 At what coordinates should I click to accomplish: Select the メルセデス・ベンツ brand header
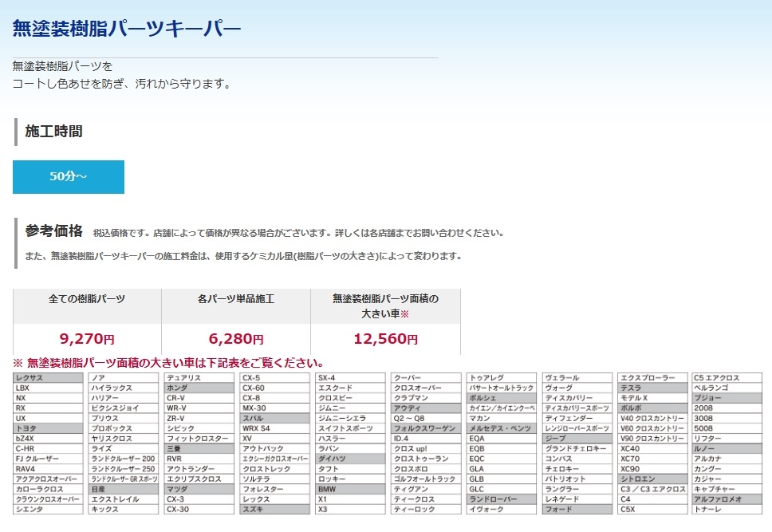[502, 428]
